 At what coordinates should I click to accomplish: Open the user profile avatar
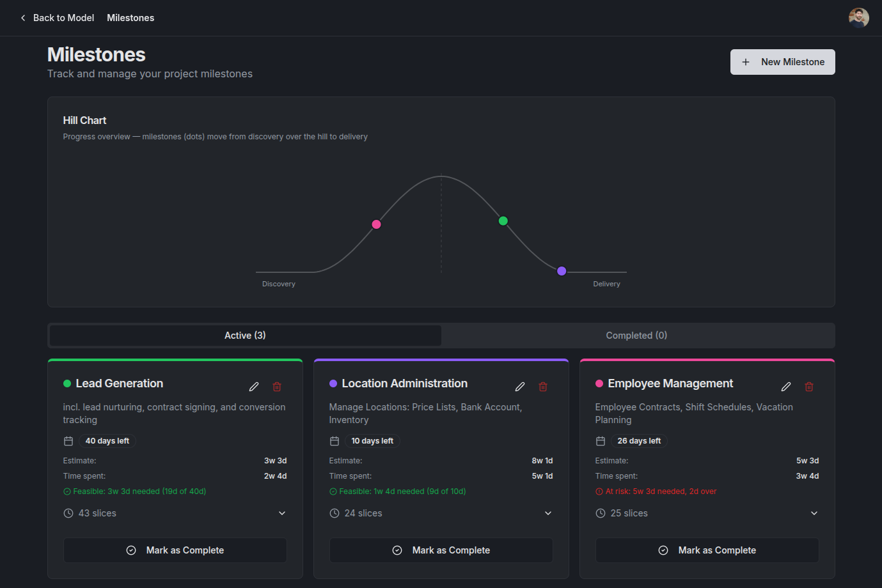click(x=859, y=18)
